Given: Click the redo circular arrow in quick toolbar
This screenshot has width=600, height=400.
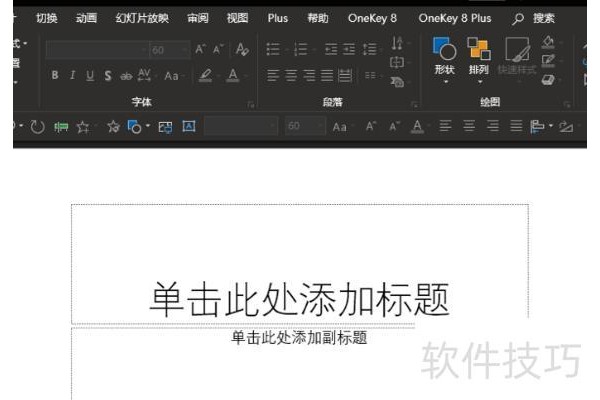Looking at the screenshot, I should tap(37, 126).
